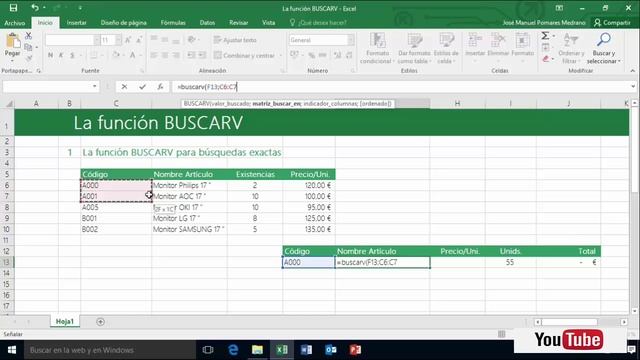Click Combinar y centrar button
The width and height of the screenshot is (640, 360).
(x=244, y=55)
